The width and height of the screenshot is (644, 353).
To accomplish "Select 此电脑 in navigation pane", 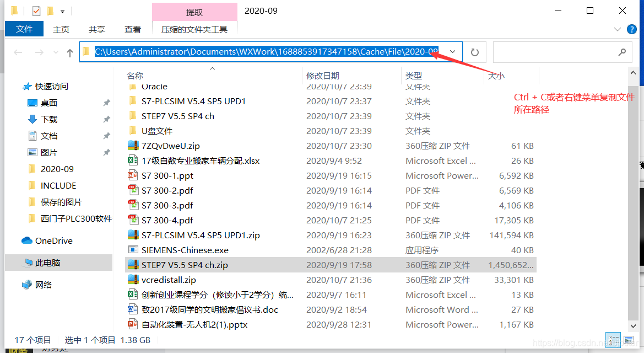I will point(47,263).
